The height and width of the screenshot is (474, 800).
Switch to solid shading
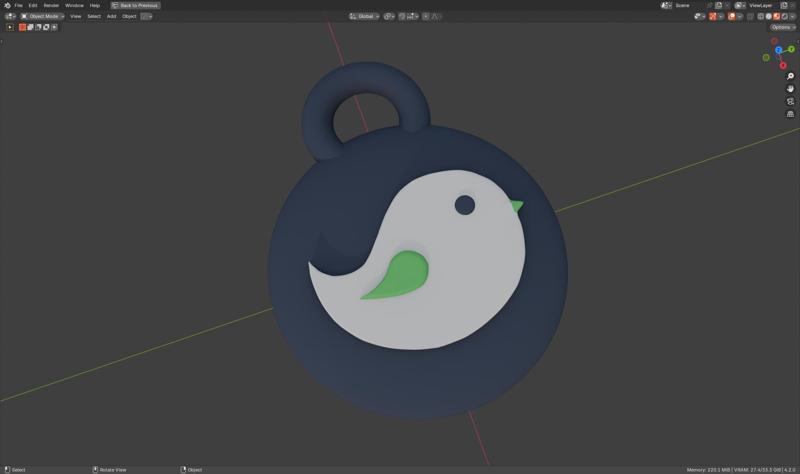(768, 16)
